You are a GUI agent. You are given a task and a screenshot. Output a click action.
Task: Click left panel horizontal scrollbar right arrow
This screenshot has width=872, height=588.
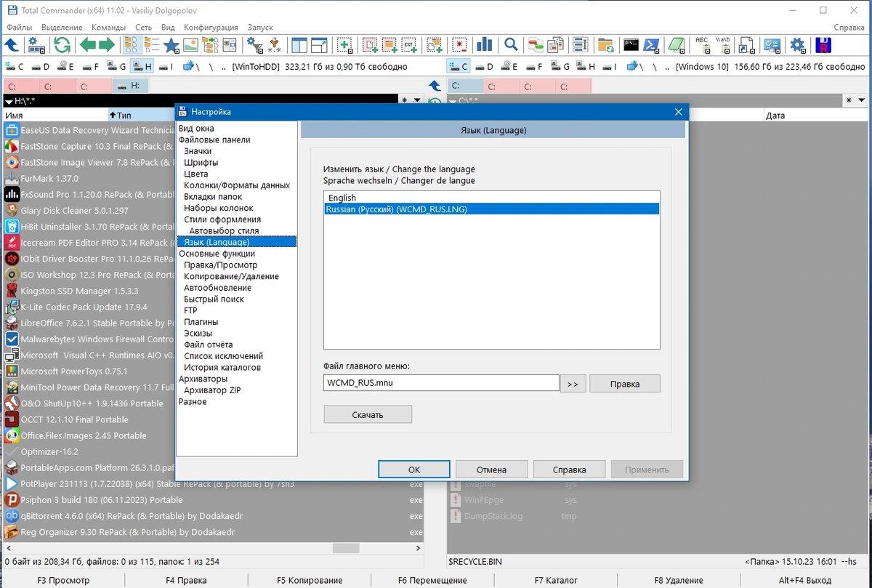pos(418,549)
